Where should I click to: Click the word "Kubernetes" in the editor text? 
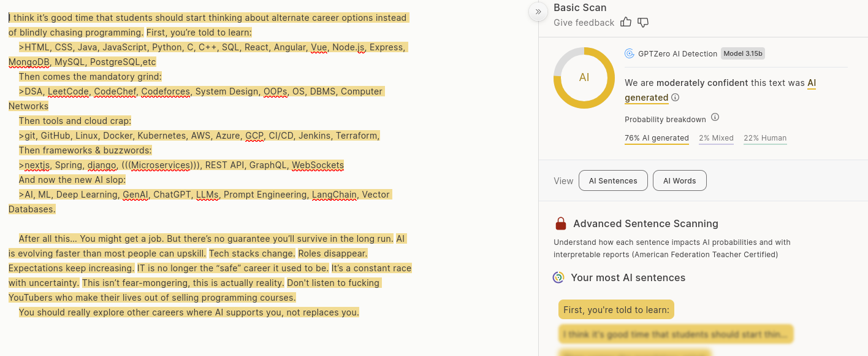click(161, 136)
